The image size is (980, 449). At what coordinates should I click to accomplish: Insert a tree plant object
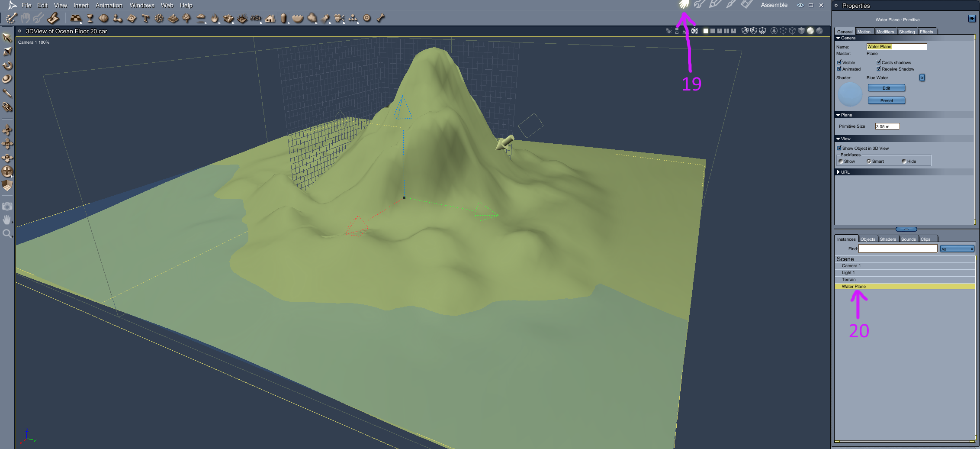click(187, 18)
